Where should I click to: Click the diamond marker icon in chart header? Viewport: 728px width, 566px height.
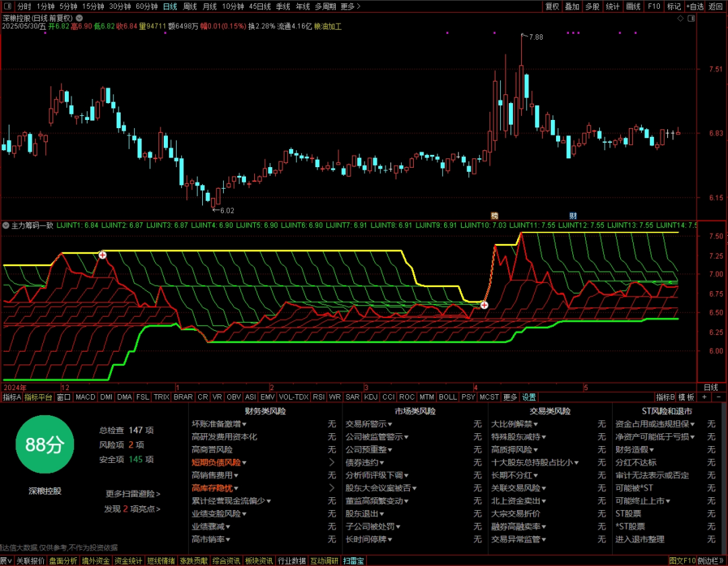(x=680, y=18)
